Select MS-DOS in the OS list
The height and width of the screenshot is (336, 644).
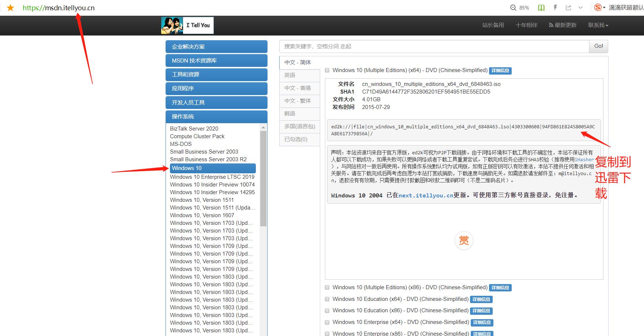[181, 144]
